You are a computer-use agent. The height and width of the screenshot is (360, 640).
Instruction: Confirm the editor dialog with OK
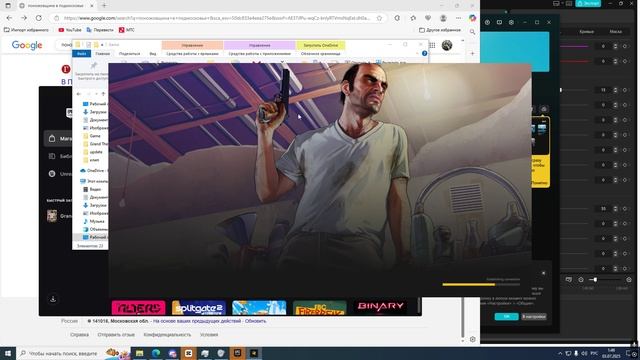click(506, 317)
